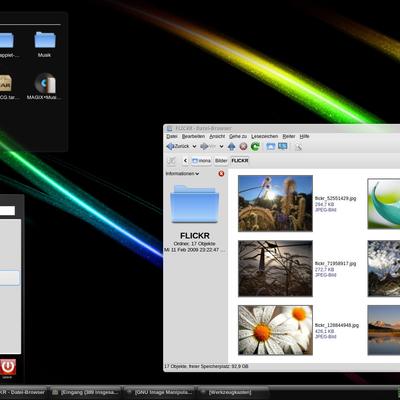Switch to Datei-Browser taskbar entry
400x400 pixels.
(x=22, y=392)
